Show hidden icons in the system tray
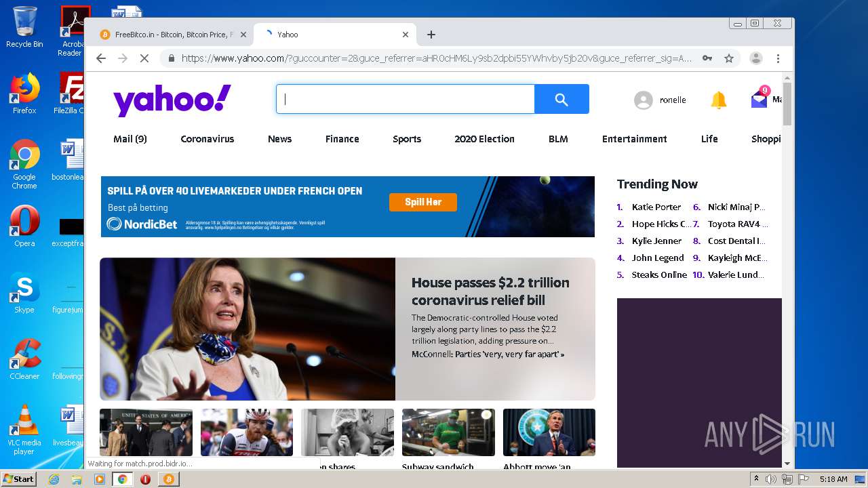 [756, 479]
